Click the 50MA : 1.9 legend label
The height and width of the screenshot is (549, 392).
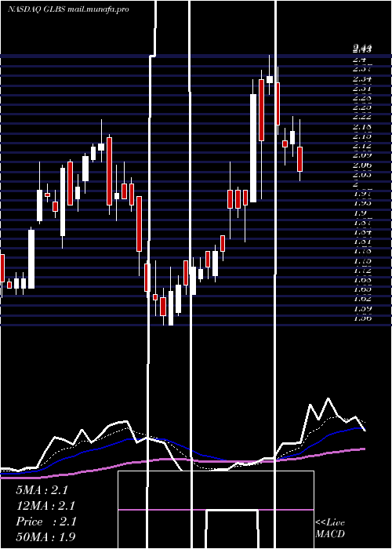pos(45,536)
